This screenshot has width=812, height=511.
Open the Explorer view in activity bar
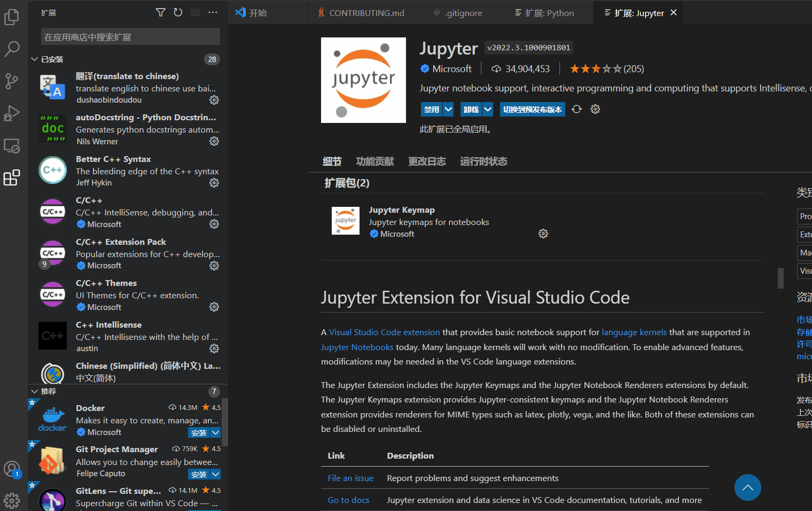(12, 17)
